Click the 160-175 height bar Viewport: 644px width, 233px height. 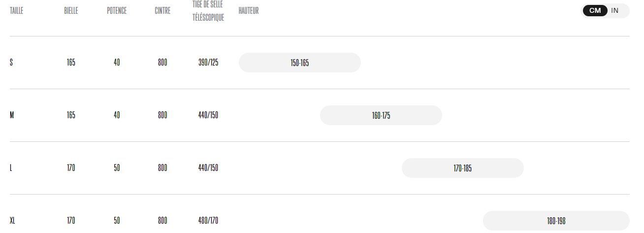tap(381, 115)
